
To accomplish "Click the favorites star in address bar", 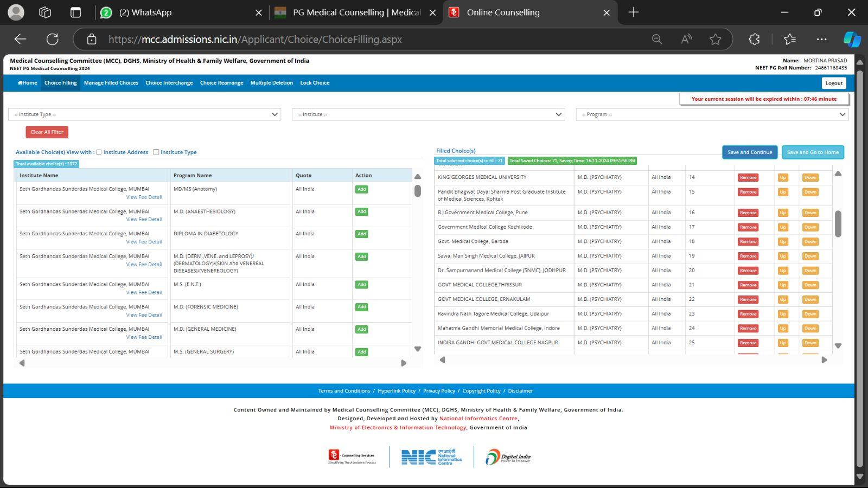I will pos(715,39).
